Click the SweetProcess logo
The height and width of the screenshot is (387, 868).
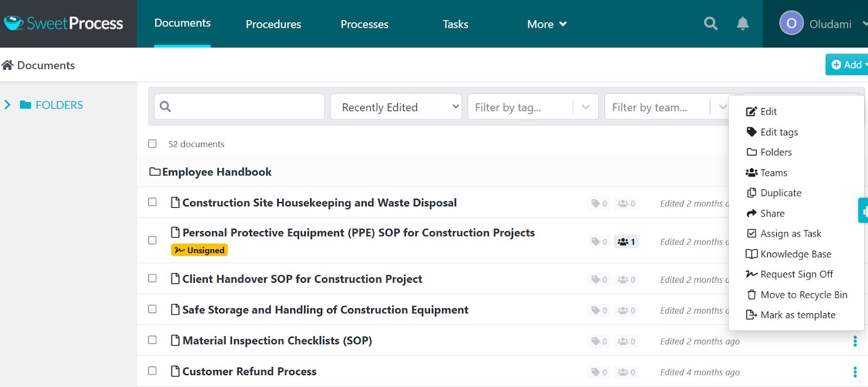coord(63,23)
